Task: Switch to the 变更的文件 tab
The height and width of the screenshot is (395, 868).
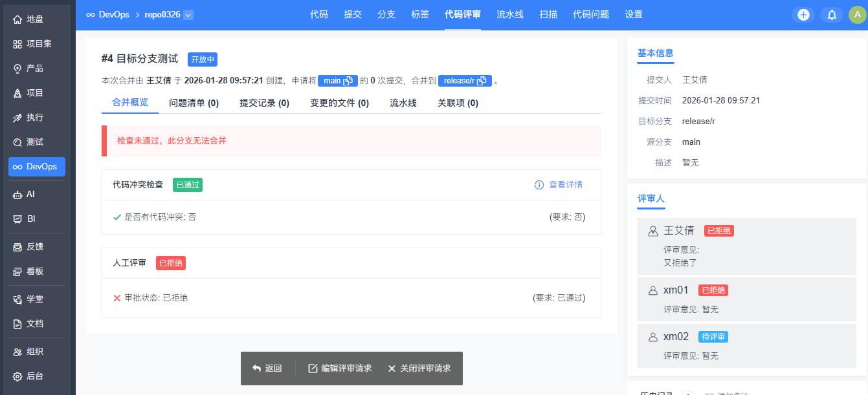Action: [339, 103]
